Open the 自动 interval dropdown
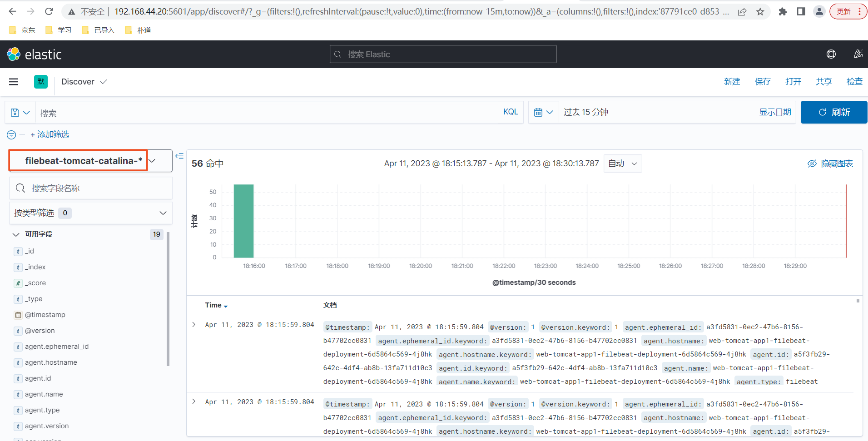 (x=623, y=164)
